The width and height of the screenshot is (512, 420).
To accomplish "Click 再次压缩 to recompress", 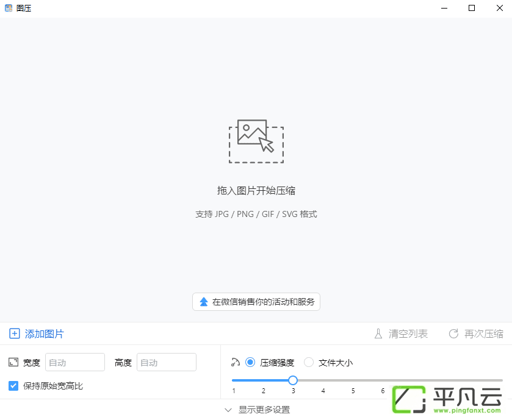I will 476,333.
